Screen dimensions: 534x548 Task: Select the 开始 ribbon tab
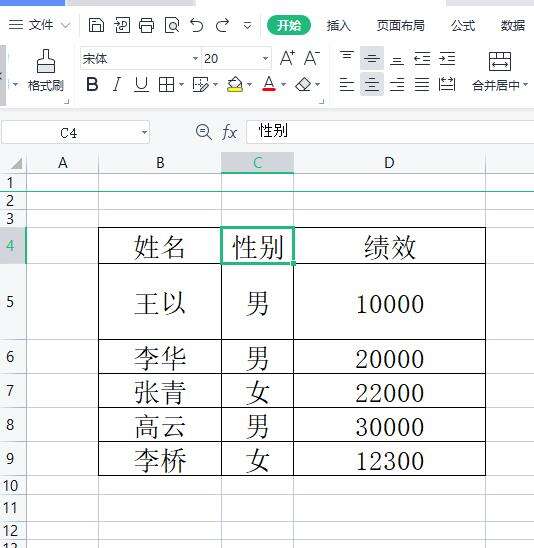click(289, 25)
